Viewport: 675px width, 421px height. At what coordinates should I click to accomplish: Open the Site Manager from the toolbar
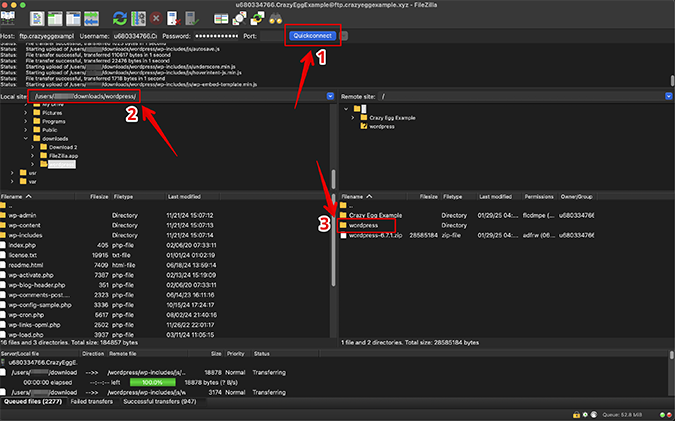8,19
